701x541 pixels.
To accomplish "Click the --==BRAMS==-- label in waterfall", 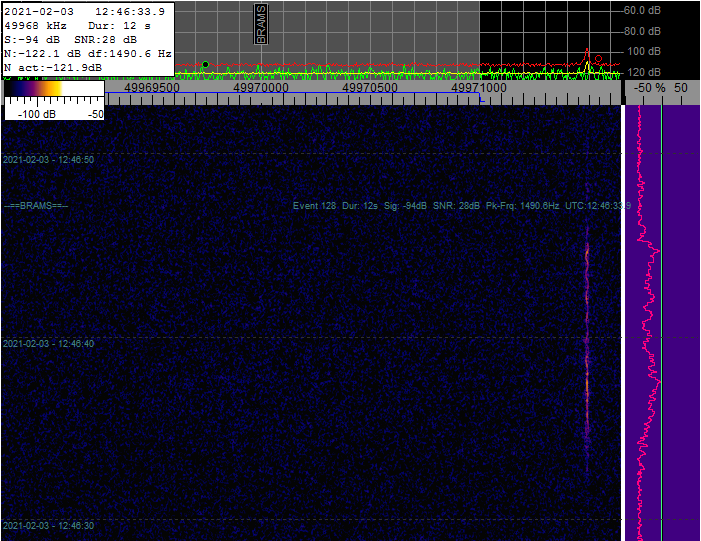I will tap(36, 206).
